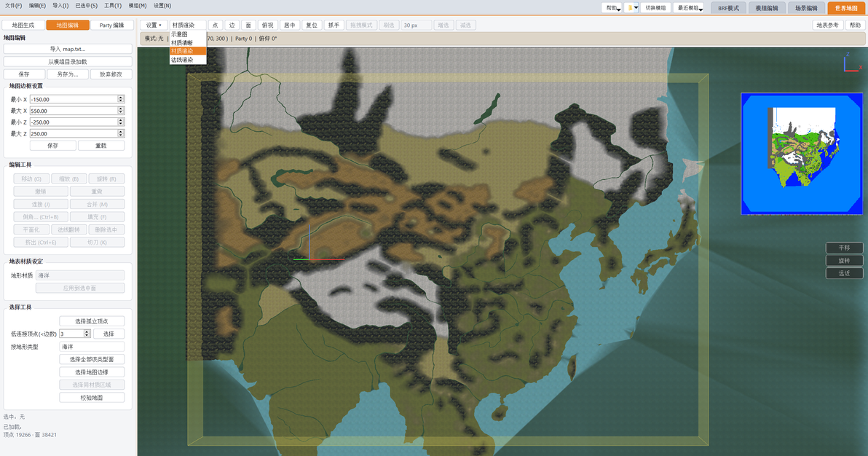
Task: Click the 校验地图 button
Action: [x=92, y=398]
